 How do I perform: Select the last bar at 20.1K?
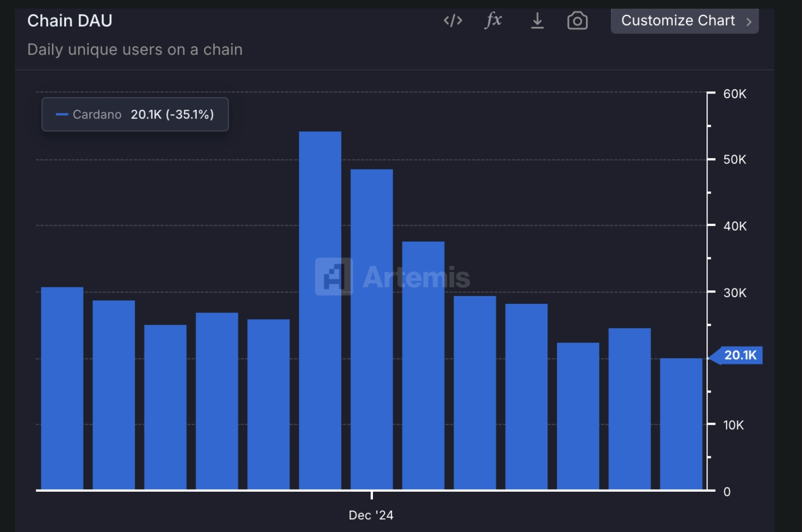coord(681,424)
